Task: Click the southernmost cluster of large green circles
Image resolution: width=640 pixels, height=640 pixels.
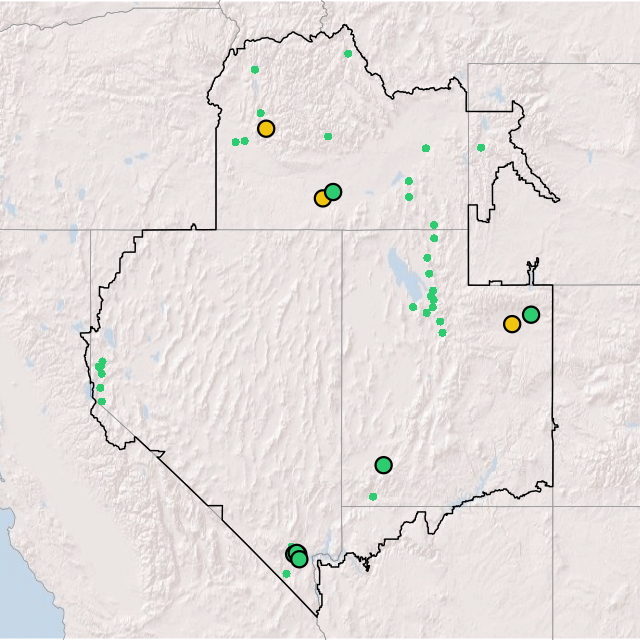Action: [297, 555]
